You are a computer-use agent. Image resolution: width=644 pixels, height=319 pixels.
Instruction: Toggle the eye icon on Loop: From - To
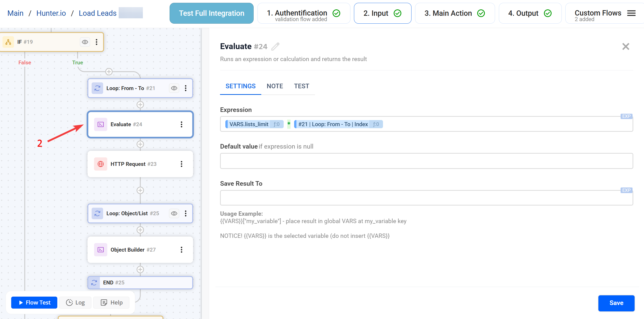pyautogui.click(x=174, y=88)
